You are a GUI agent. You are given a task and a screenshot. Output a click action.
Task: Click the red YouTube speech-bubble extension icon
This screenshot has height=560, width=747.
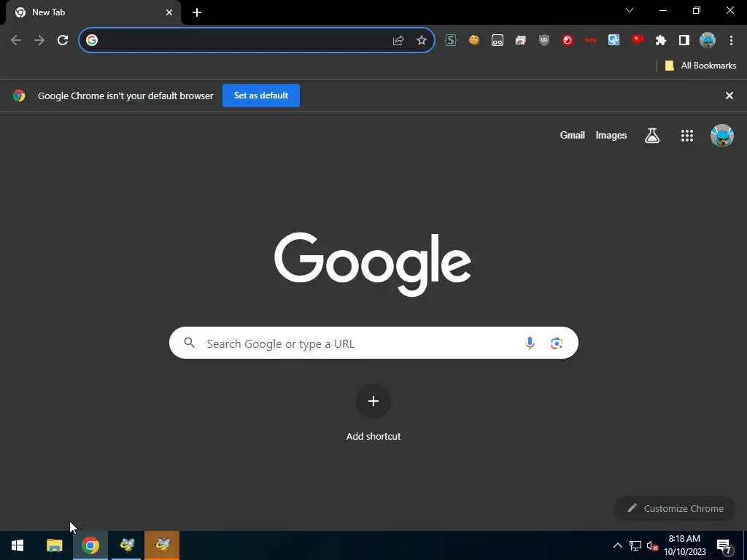(x=637, y=40)
